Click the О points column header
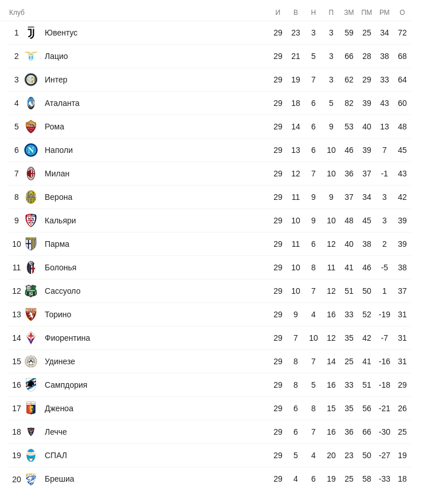Screen dimensions: 431x504 (402, 13)
